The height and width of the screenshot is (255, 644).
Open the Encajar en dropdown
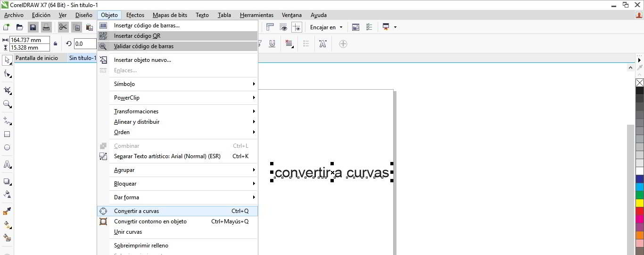tap(326, 27)
